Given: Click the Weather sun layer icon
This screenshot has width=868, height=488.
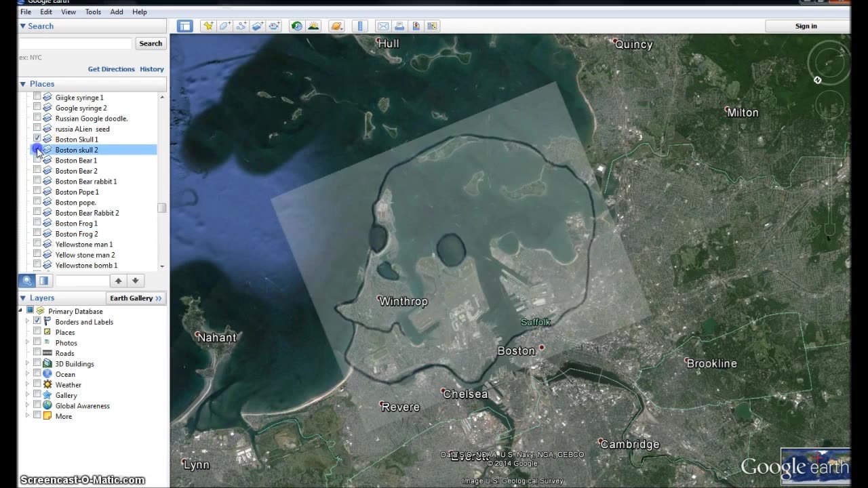Looking at the screenshot, I should pos(47,384).
